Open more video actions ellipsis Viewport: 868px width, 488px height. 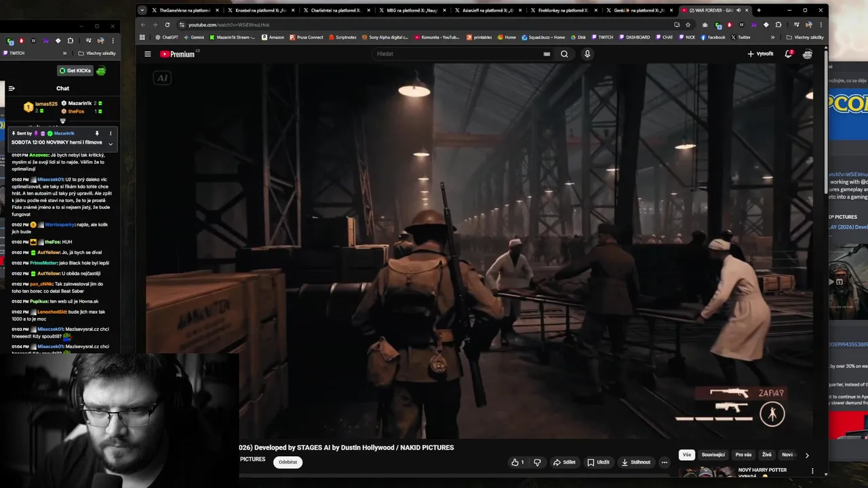click(x=665, y=462)
